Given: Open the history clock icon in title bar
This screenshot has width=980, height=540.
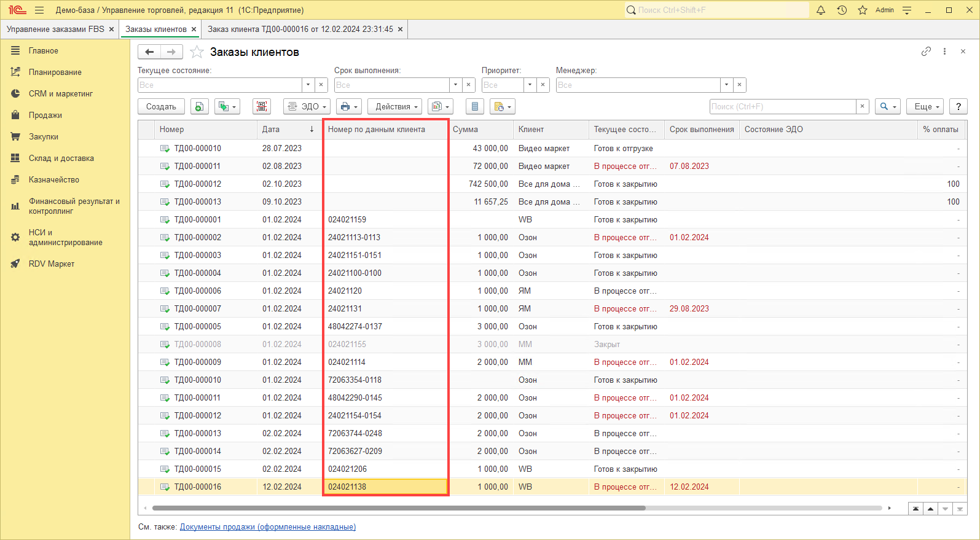Looking at the screenshot, I should 842,10.
